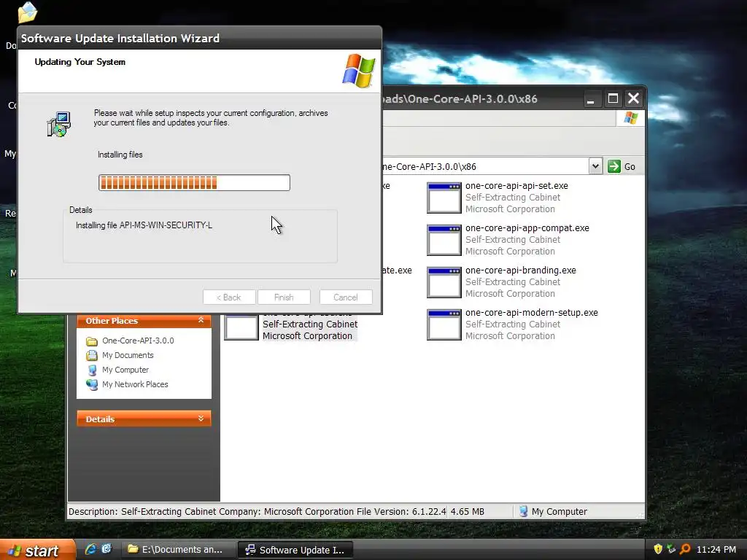Click the Windows flag throbber in Explorer
The height and width of the screenshot is (560, 747).
pos(631,118)
